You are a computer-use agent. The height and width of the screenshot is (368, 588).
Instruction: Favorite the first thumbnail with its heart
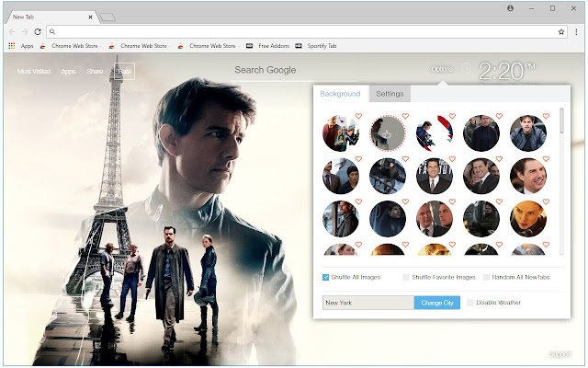click(x=359, y=116)
